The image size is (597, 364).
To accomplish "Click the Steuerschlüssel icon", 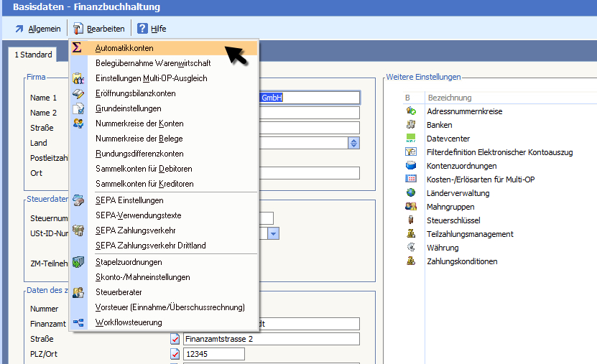I will (x=411, y=220).
